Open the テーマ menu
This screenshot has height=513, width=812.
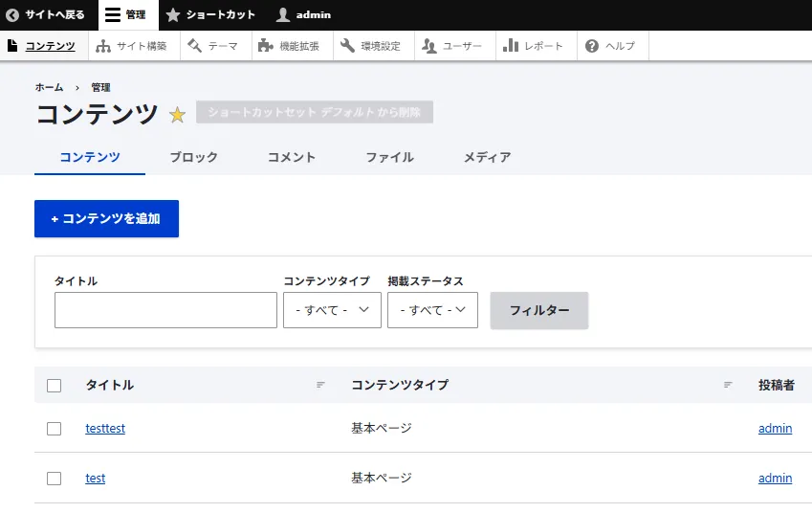212,46
